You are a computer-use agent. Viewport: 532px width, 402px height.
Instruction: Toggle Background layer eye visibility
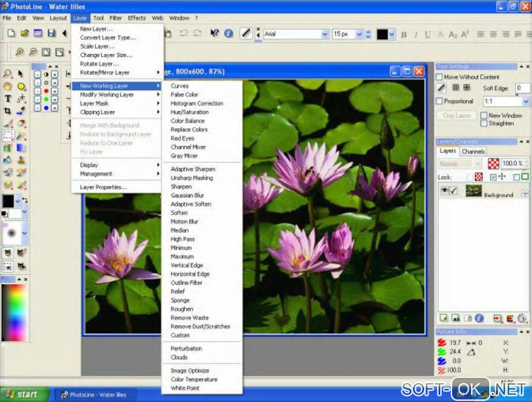coord(444,191)
